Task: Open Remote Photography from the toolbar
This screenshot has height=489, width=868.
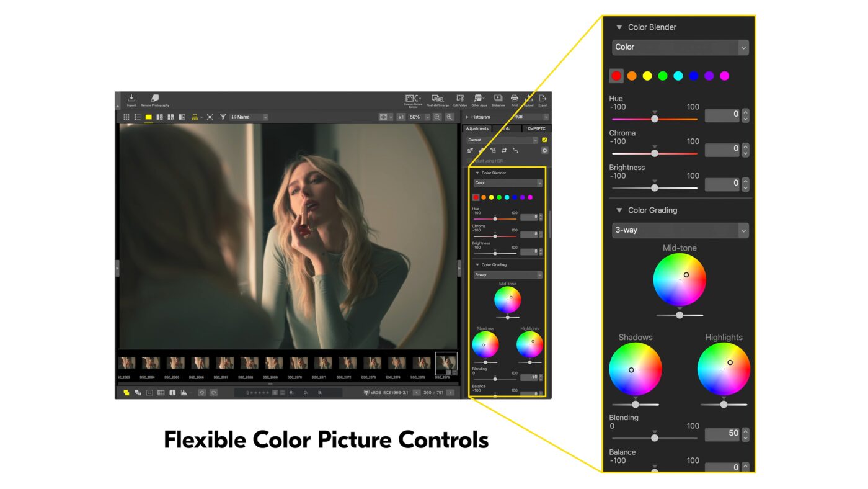Action: coord(155,100)
